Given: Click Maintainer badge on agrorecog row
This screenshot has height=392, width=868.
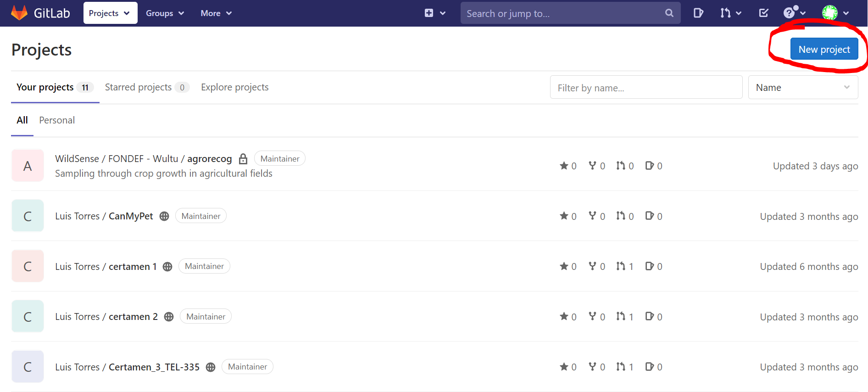Looking at the screenshot, I should coord(280,158).
